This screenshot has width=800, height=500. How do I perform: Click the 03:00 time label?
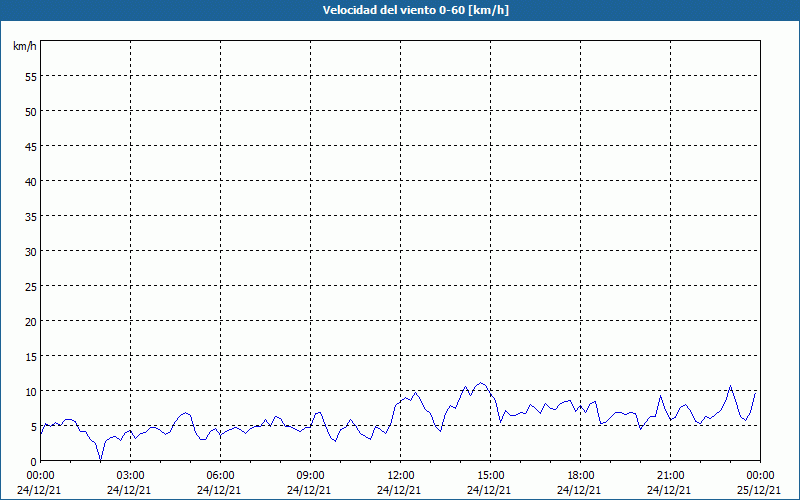point(131,476)
